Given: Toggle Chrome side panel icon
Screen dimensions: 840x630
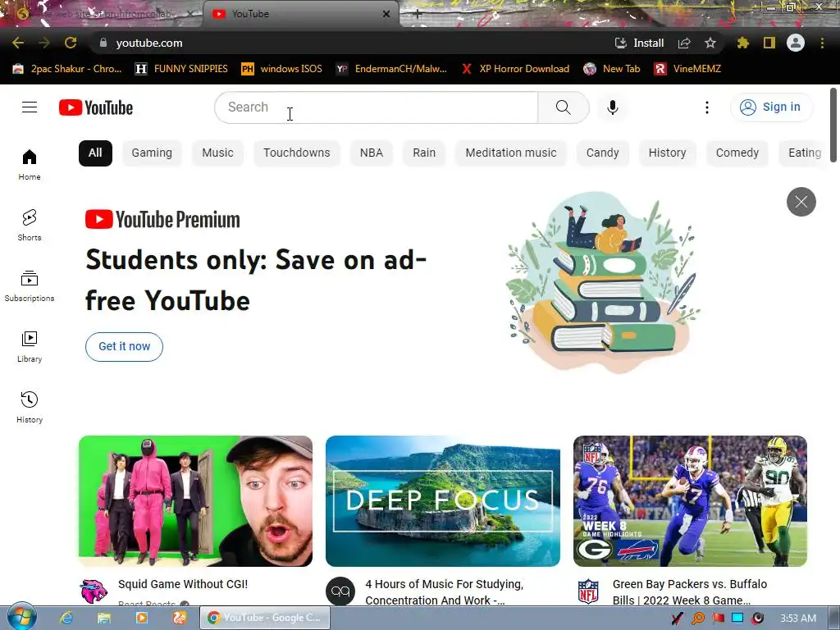Looking at the screenshot, I should (769, 43).
